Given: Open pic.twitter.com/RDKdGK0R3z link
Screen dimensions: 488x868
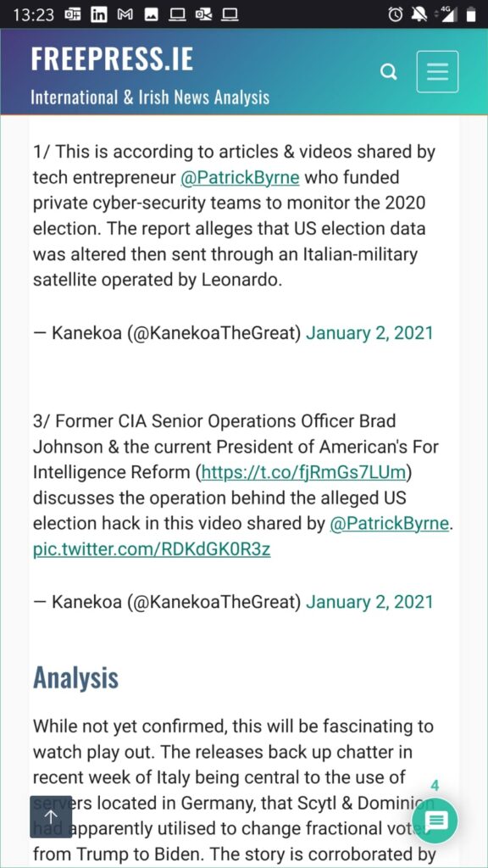Looking at the screenshot, I should [x=152, y=549].
